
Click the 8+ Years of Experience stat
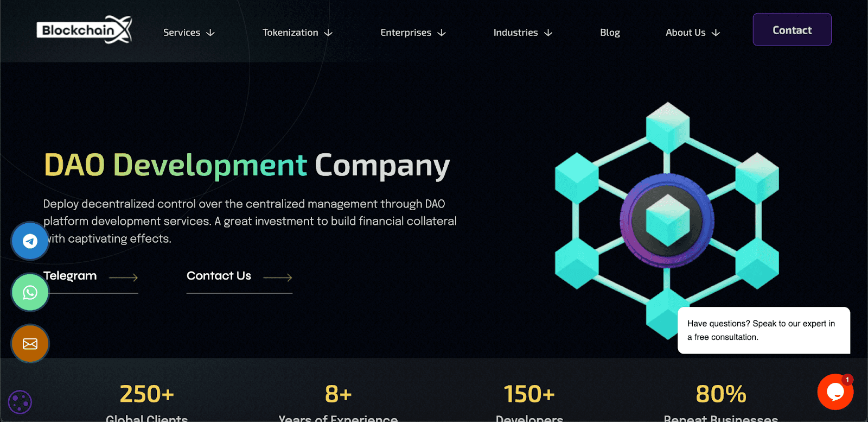(x=338, y=402)
